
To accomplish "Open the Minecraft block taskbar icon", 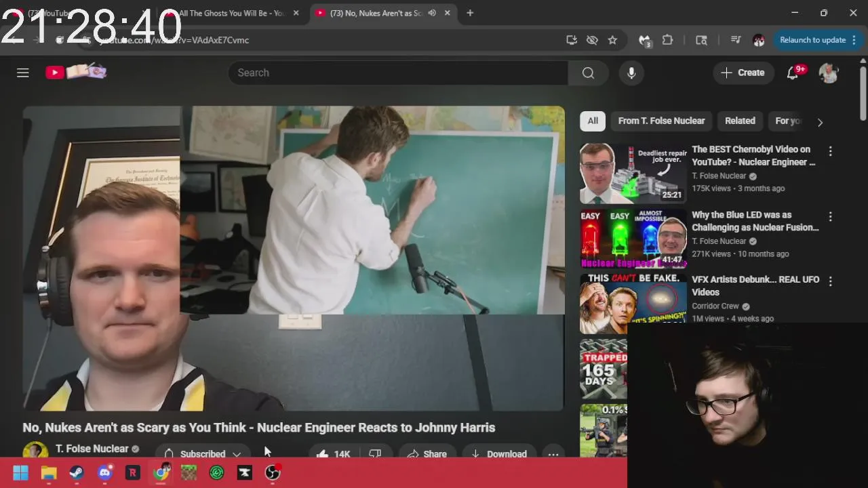I will click(x=189, y=473).
